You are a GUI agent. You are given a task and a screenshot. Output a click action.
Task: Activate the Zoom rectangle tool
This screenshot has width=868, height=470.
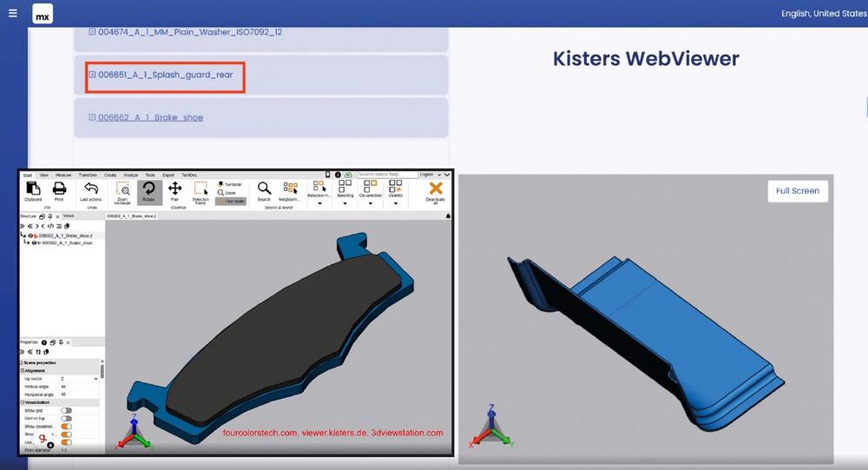tap(122, 192)
